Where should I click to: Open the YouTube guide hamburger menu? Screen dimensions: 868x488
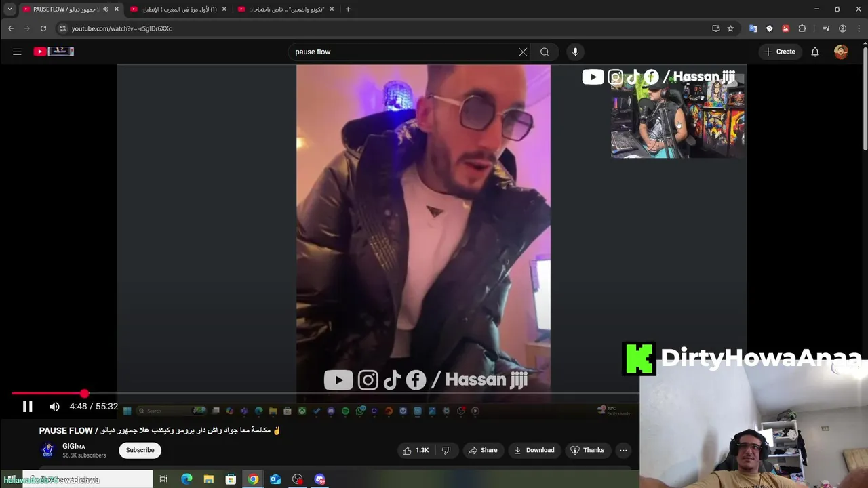coord(17,52)
